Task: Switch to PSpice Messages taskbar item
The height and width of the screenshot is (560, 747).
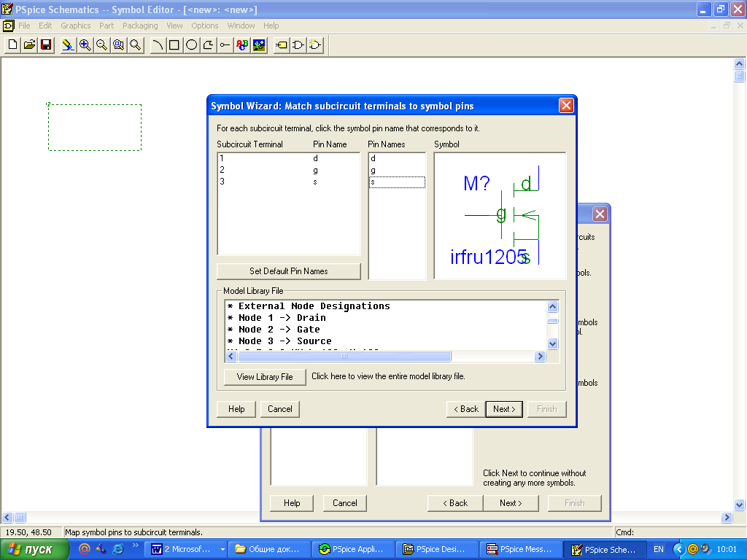Action: (521, 550)
